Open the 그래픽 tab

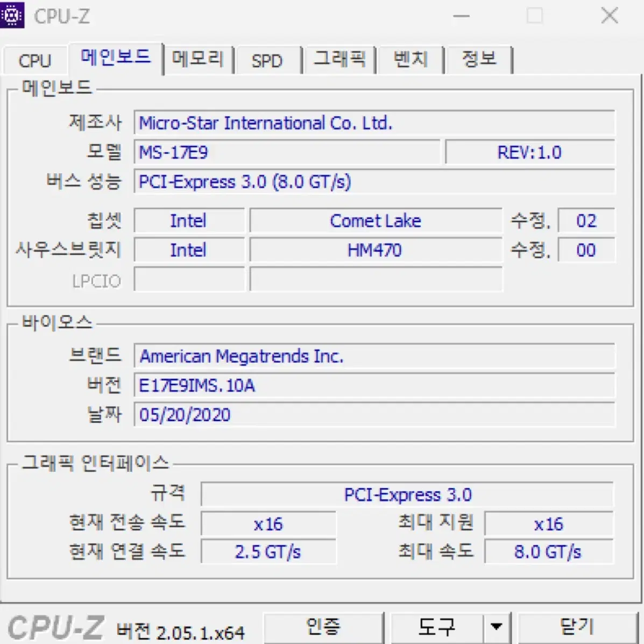(340, 60)
